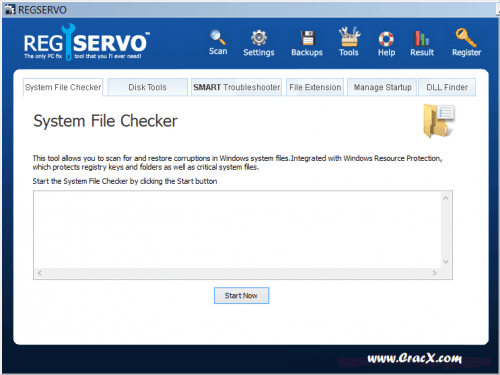Open the Tools toolbox icon
This screenshot has width=500, height=375.
(x=349, y=37)
